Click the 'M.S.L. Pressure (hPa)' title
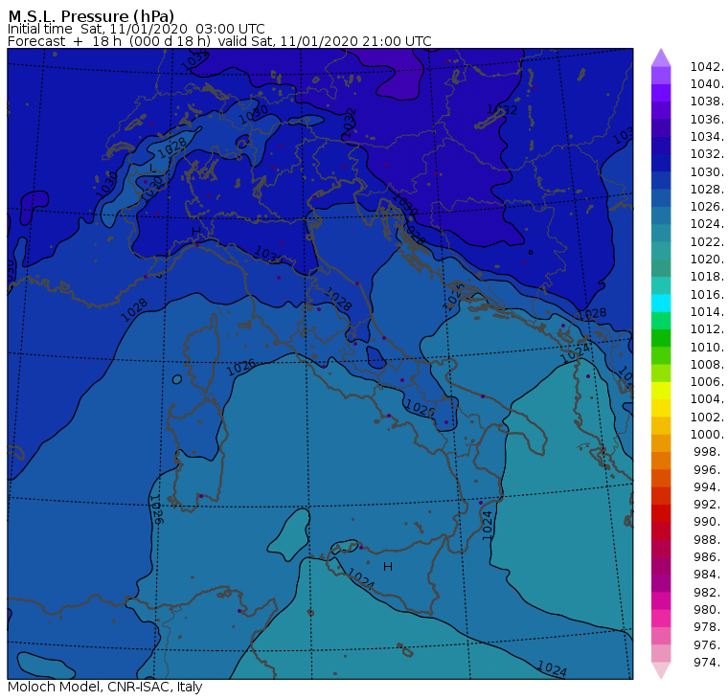Screen dimensions: 728x700 click(x=91, y=15)
